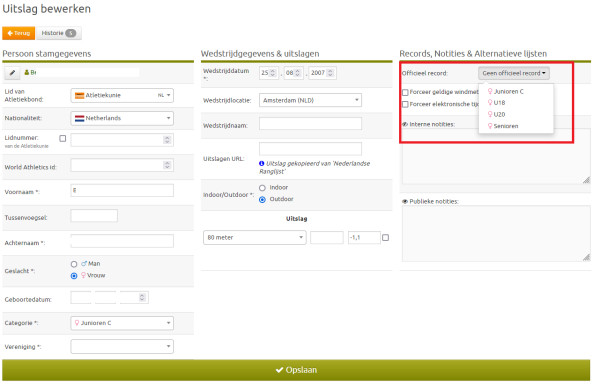Choose U18 in record menu
The height and width of the screenshot is (391, 600).
(x=516, y=103)
